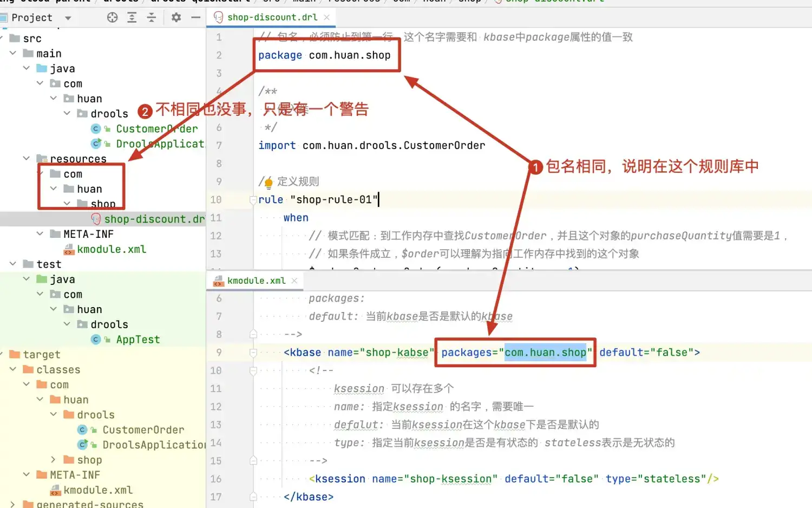Collapse the src folder
This screenshot has width=812, height=508.
1,38
